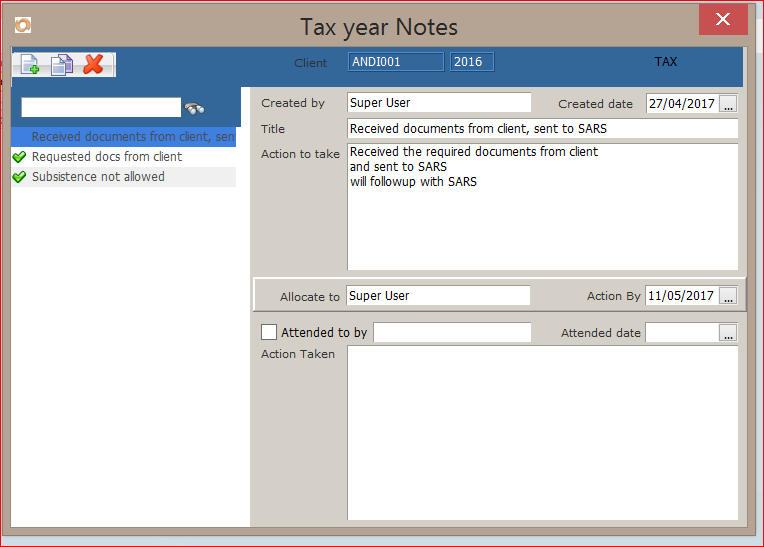
Task: Click the copy note icon
Action: [62, 64]
